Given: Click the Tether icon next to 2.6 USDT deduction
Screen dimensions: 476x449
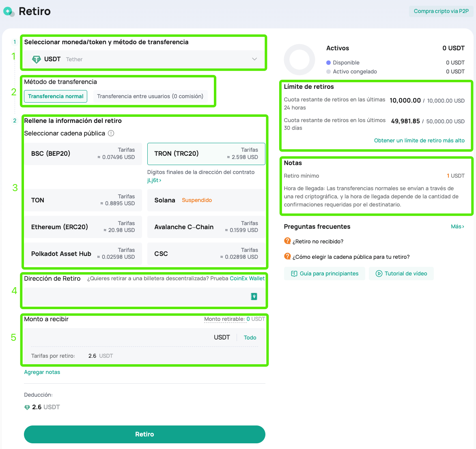Looking at the screenshot, I should coord(27,407).
